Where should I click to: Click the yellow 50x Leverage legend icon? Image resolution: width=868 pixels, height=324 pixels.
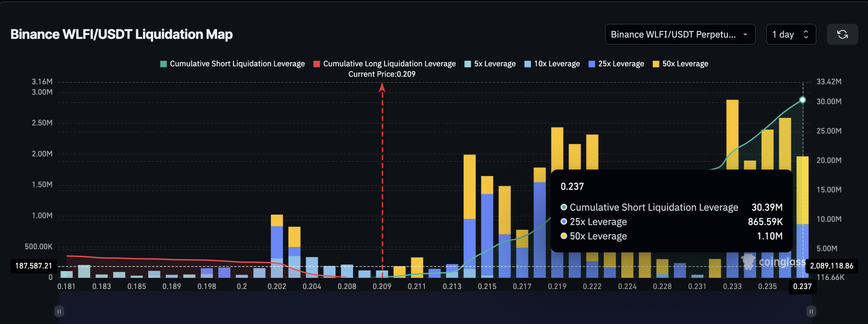tap(656, 64)
